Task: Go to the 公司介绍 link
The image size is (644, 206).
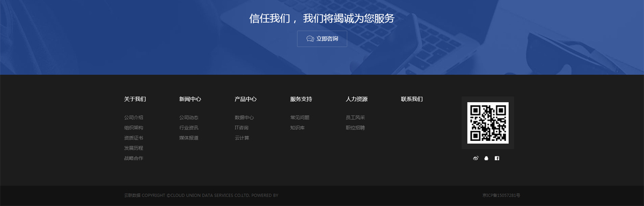Action: (134, 117)
